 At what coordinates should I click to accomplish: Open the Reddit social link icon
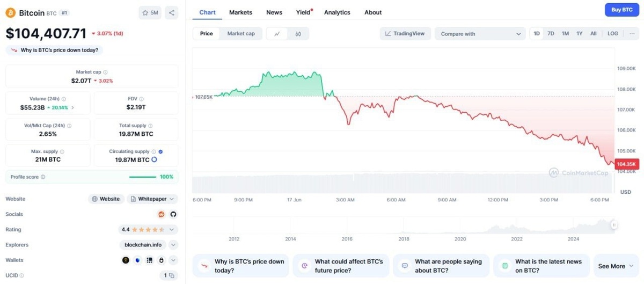pos(162,214)
